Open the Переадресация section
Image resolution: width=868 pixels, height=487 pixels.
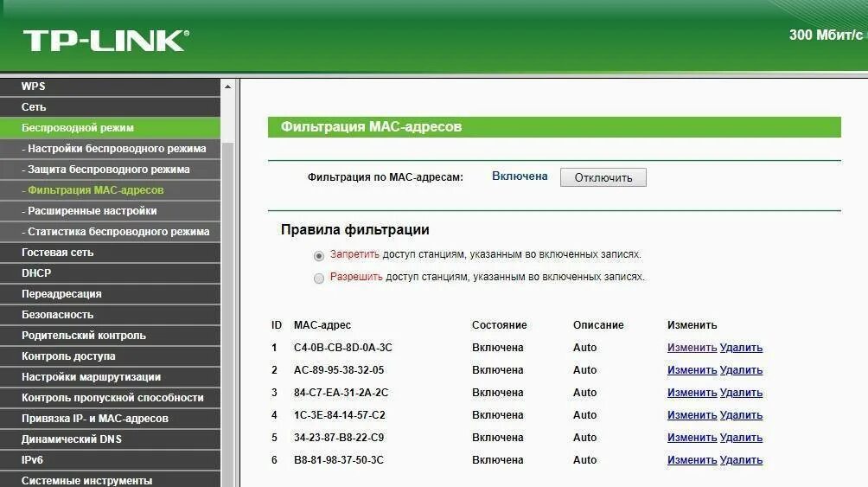110,293
